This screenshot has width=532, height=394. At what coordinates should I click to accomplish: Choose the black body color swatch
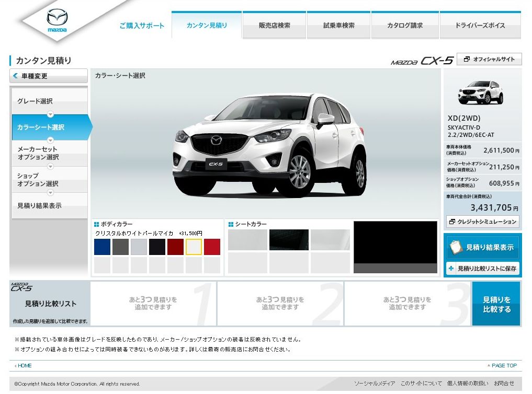157,247
